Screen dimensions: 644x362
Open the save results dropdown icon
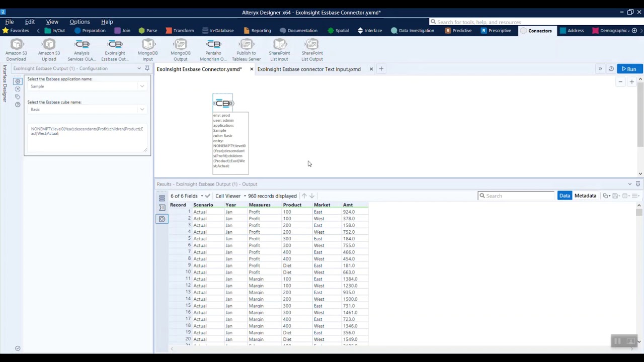click(616, 196)
